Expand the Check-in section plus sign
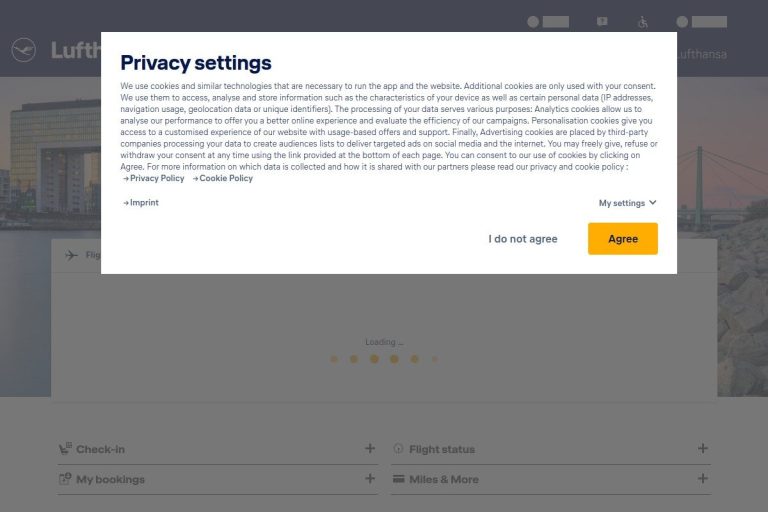 click(370, 449)
